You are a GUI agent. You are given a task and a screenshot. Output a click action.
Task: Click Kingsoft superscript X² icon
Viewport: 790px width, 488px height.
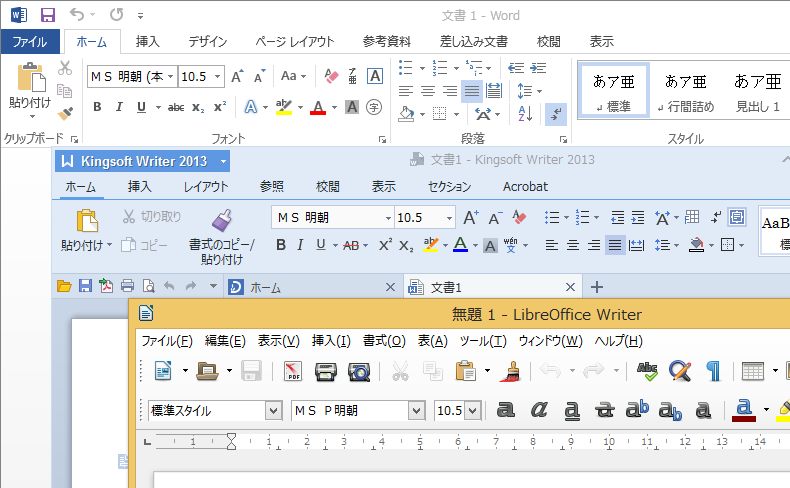coord(385,245)
